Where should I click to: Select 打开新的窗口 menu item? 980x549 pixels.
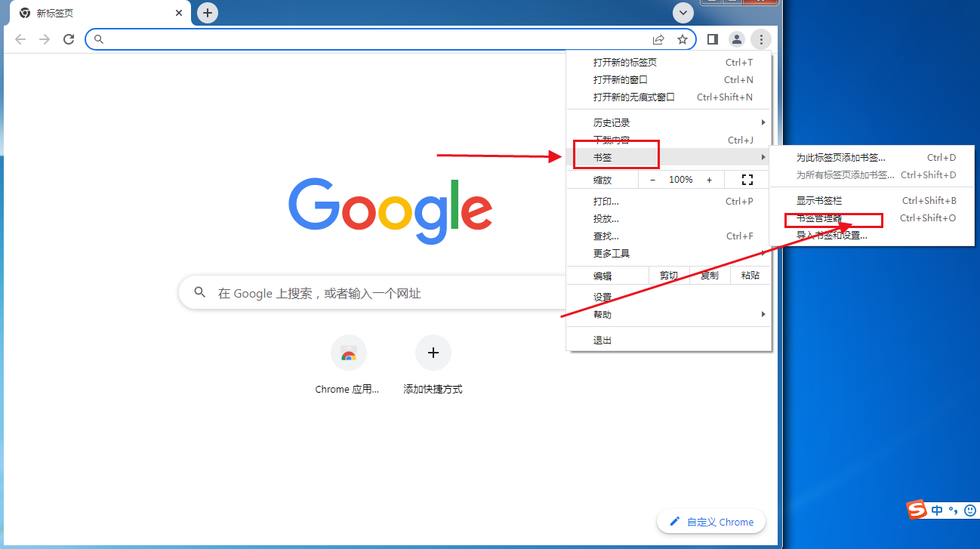pyautogui.click(x=669, y=80)
